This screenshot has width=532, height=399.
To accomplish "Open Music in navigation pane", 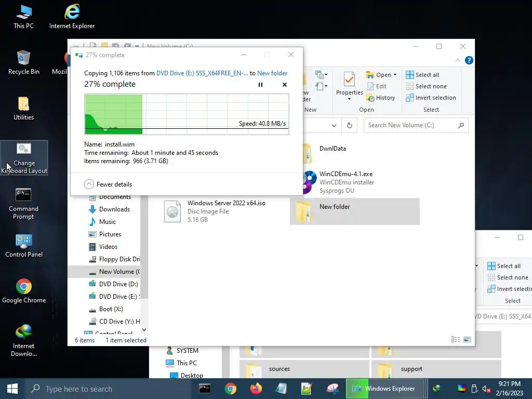I will [x=102, y=222].
